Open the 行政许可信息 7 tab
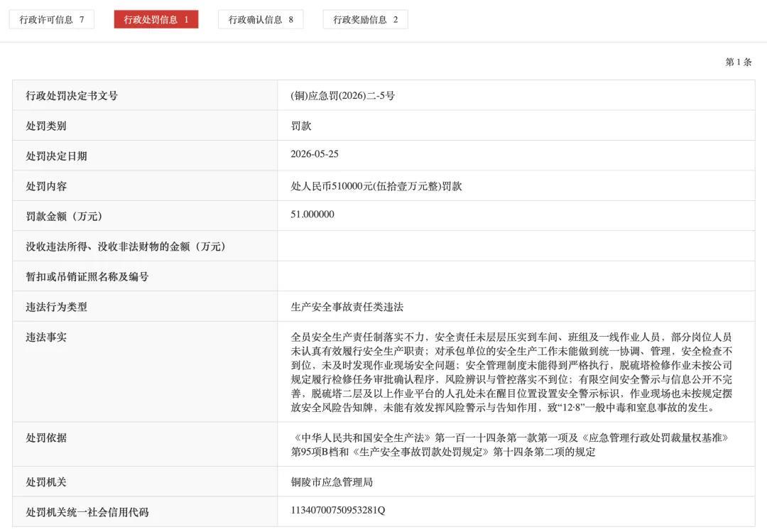 [x=51, y=20]
